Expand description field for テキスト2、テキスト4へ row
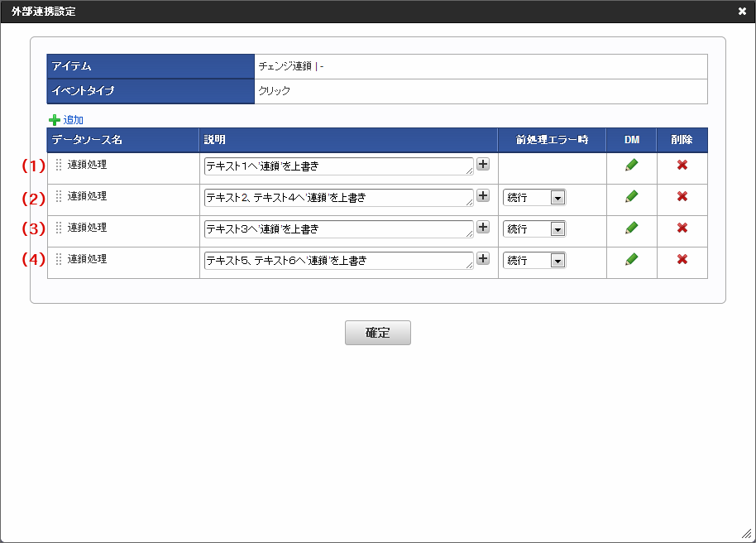This screenshot has height=543, width=756. click(x=483, y=195)
